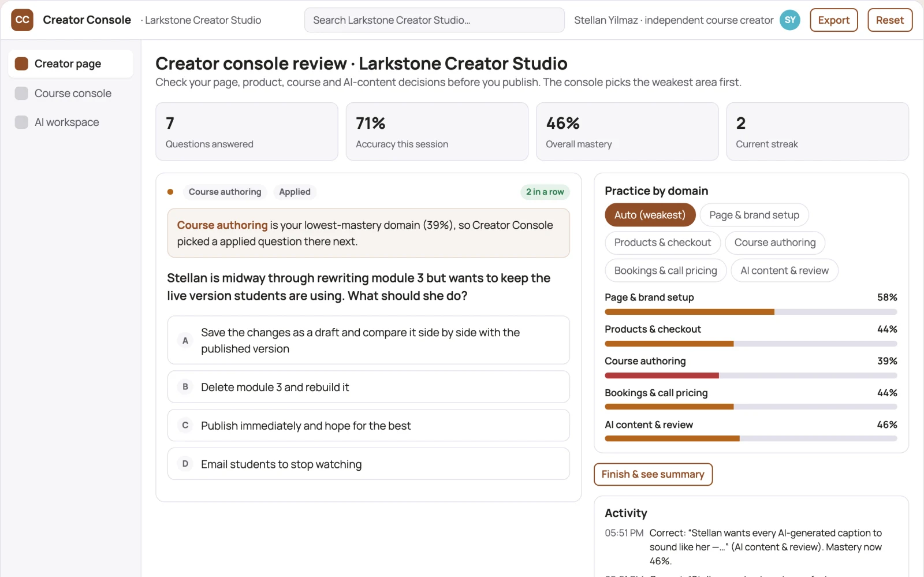This screenshot has width=924, height=577.
Task: Select Products & checkout domain chip
Action: 662,243
